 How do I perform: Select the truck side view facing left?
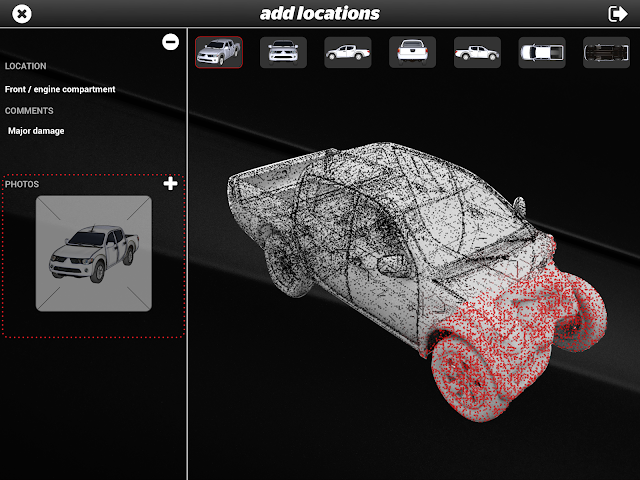click(x=348, y=52)
